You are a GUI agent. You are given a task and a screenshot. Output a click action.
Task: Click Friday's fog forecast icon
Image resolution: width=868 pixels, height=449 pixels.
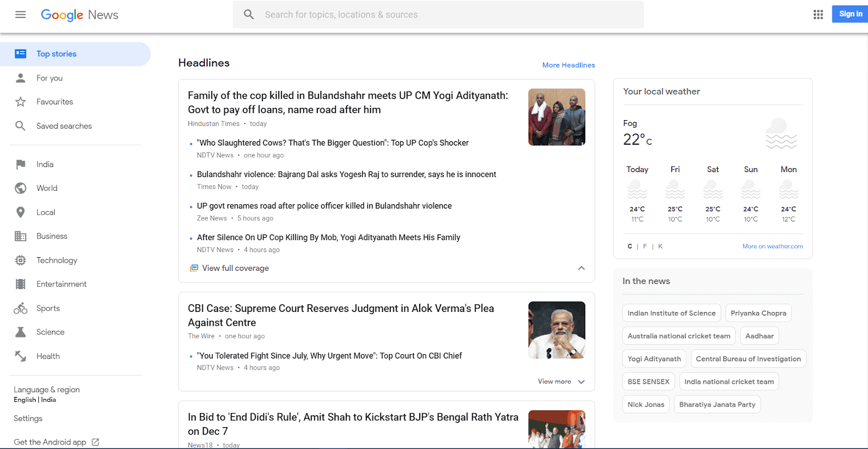point(675,190)
